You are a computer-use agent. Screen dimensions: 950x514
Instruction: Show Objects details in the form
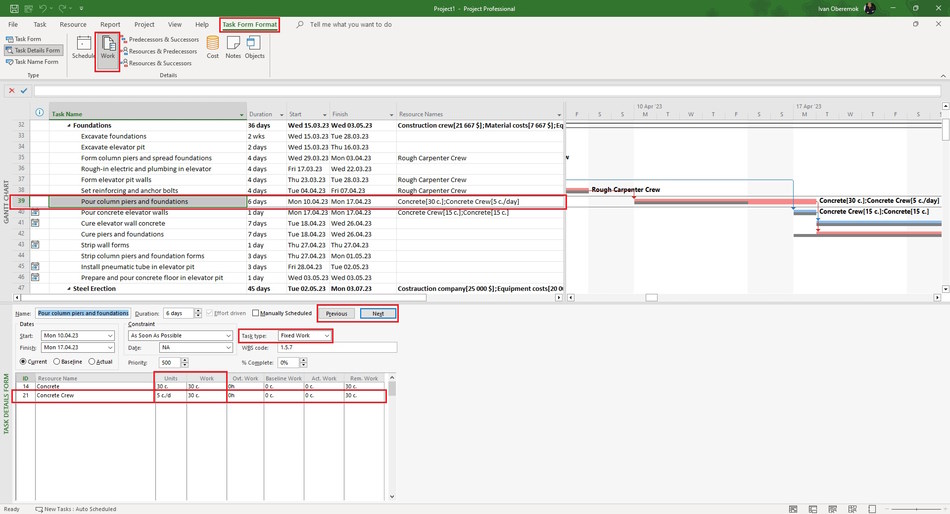coord(254,47)
